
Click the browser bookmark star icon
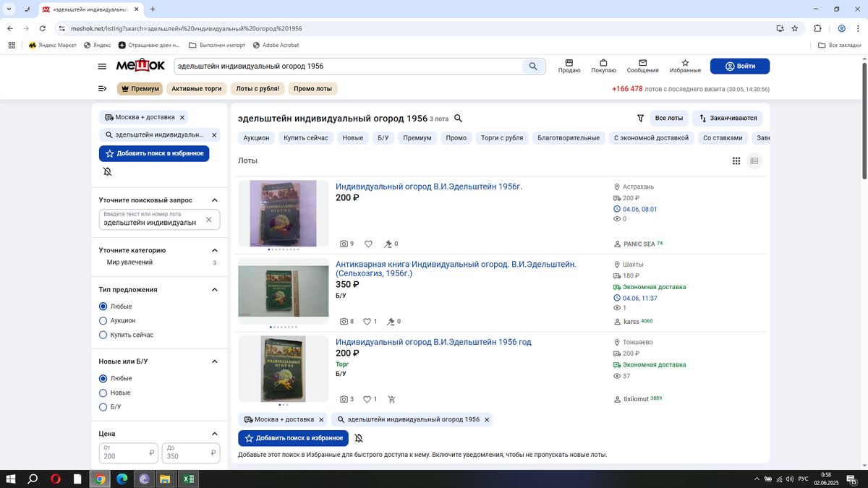[795, 28]
